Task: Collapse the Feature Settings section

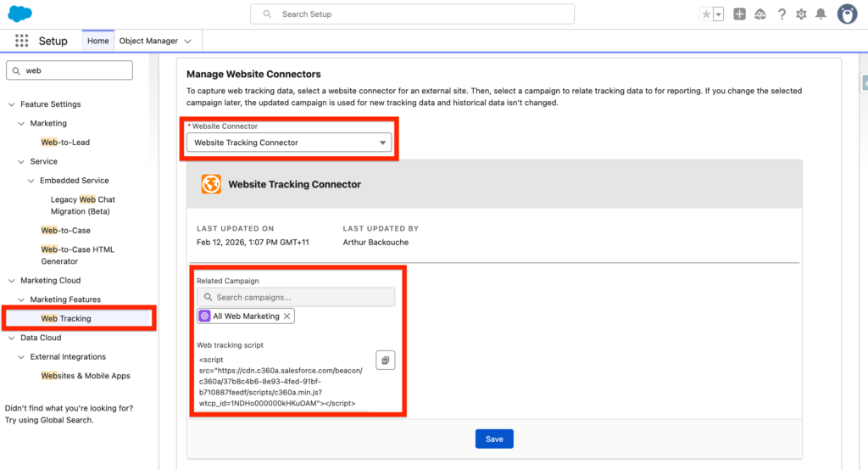Action: [x=12, y=104]
